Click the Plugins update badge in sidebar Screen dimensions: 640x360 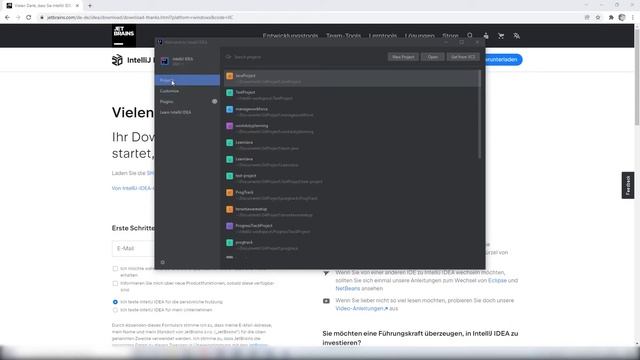coord(214,101)
